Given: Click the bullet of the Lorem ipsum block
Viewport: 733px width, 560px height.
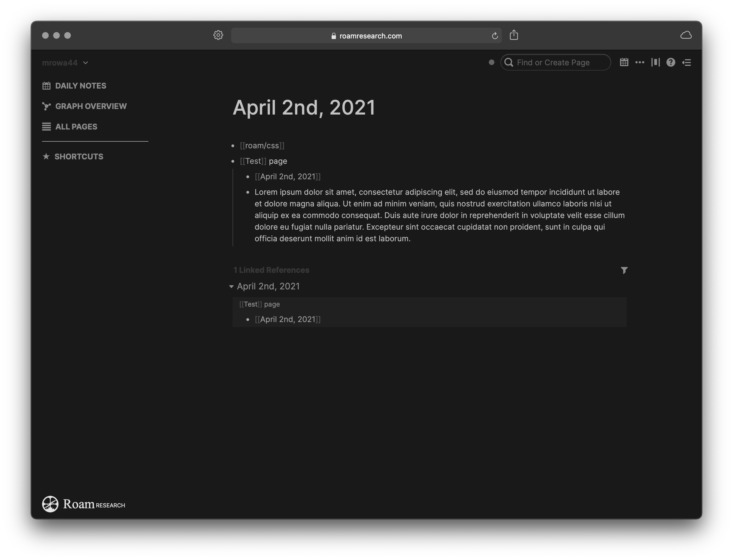Looking at the screenshot, I should pos(247,192).
